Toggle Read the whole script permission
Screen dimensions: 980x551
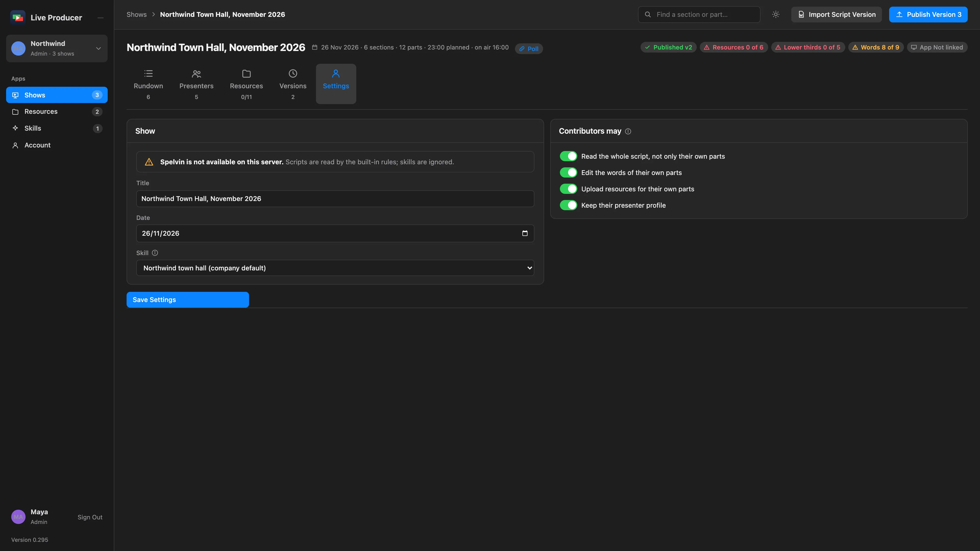click(568, 156)
